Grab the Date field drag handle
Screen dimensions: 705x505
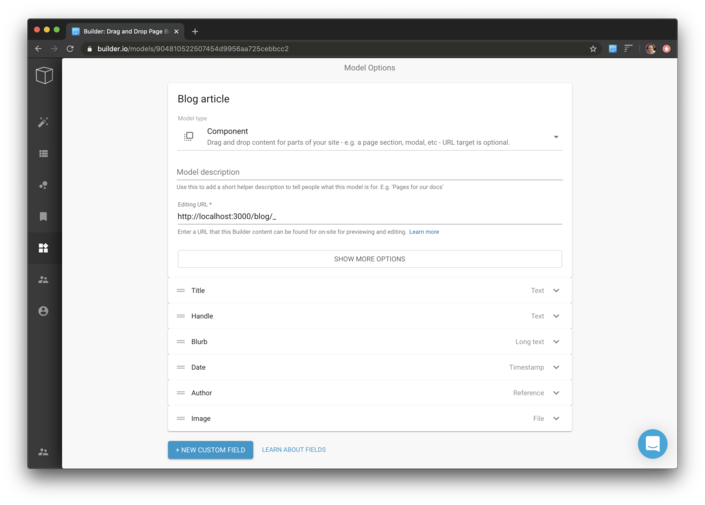point(181,367)
